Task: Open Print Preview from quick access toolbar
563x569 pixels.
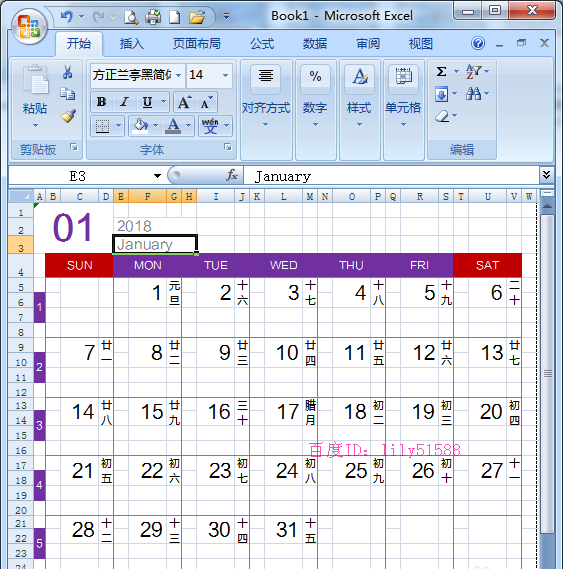Action: click(131, 17)
